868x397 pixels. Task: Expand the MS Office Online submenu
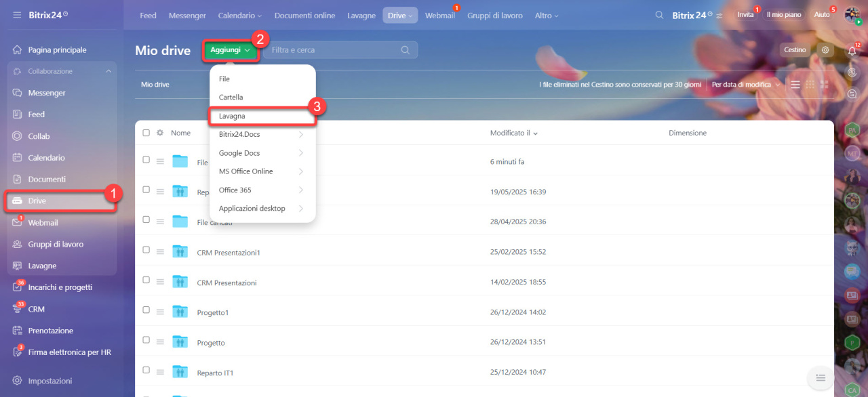tap(261, 171)
